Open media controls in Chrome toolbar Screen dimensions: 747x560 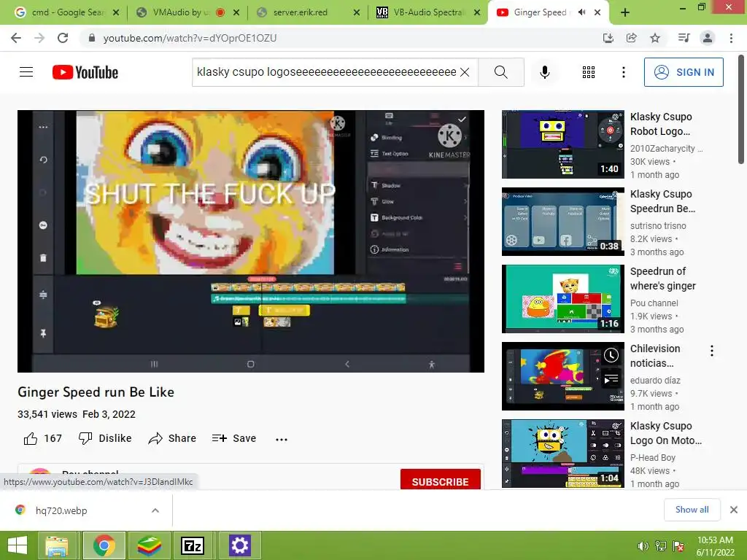pyautogui.click(x=684, y=38)
